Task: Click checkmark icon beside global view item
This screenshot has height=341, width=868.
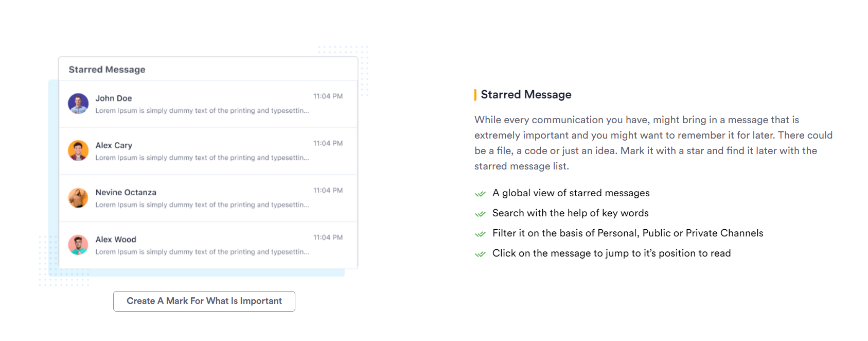Action: pos(480,194)
